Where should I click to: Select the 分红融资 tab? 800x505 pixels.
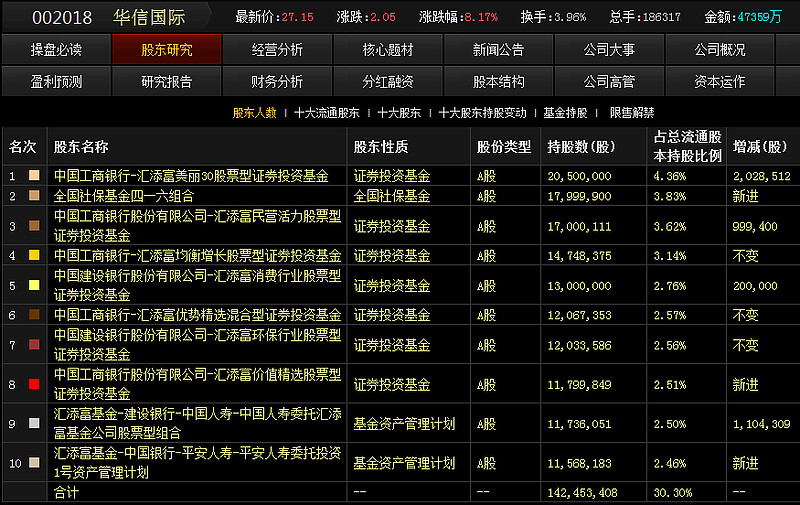(388, 81)
